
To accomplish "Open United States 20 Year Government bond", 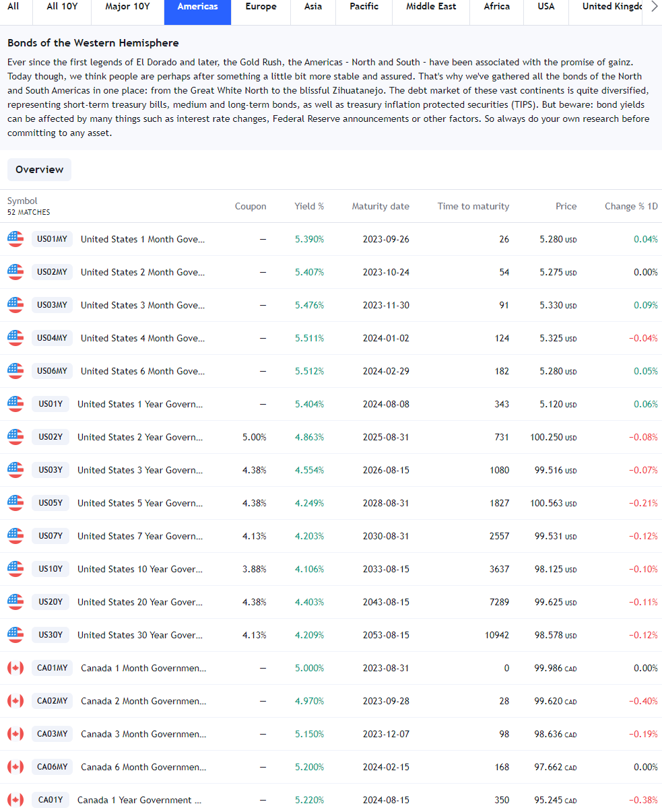I will (140, 602).
